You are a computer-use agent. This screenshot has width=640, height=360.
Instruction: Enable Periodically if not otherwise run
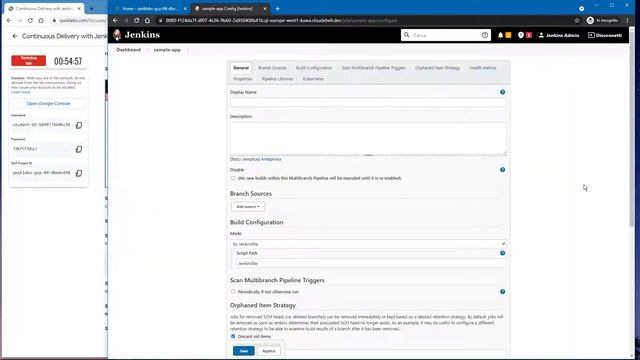233,292
